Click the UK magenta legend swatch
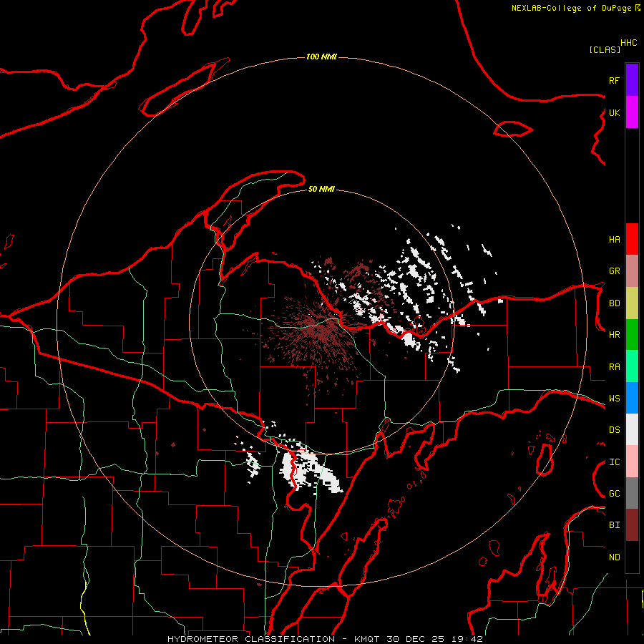644x644 pixels. click(632, 112)
